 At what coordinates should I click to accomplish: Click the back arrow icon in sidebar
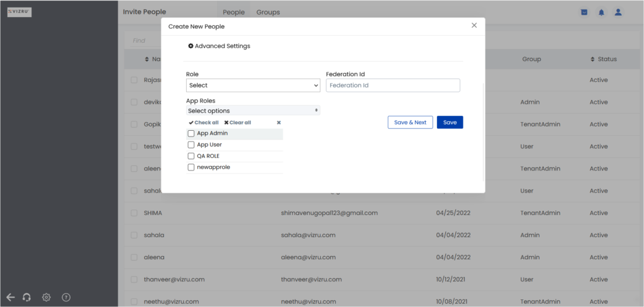coord(11,297)
